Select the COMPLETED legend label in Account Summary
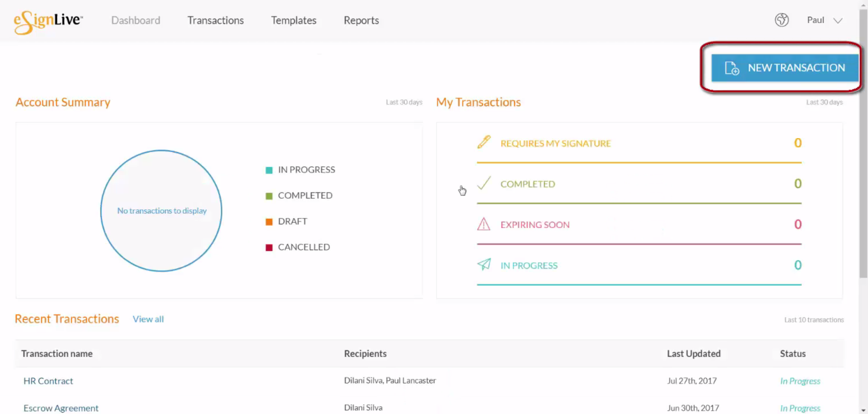This screenshot has height=414, width=868. 305,196
